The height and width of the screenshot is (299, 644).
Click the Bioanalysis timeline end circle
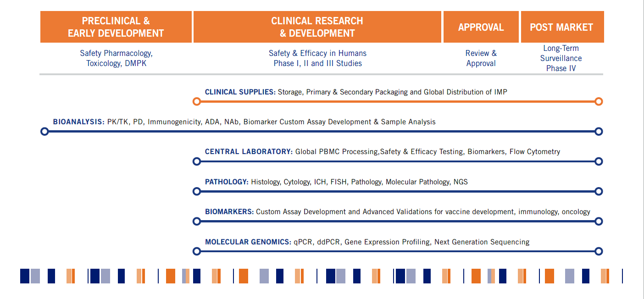click(x=599, y=132)
